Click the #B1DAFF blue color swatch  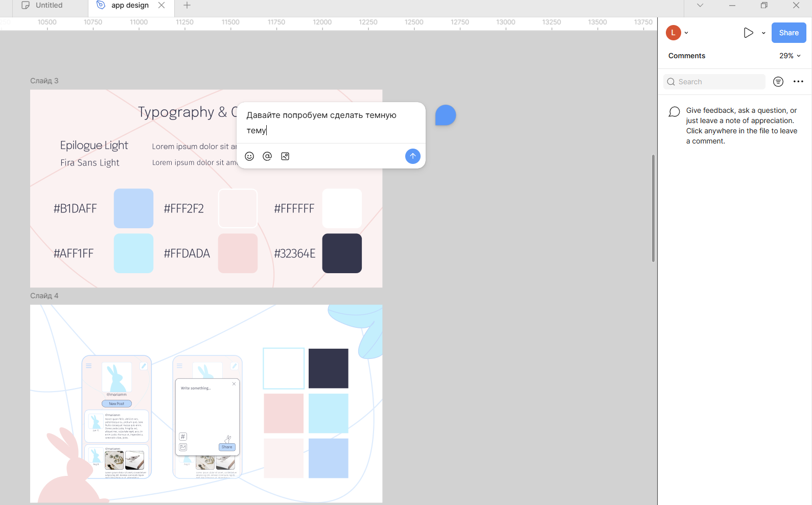133,208
